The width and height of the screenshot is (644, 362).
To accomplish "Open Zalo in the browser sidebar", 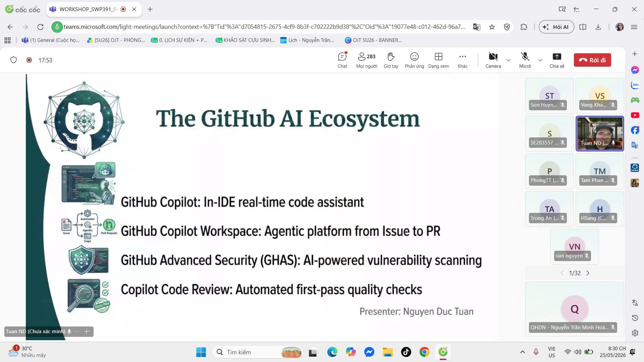I will (635, 85).
